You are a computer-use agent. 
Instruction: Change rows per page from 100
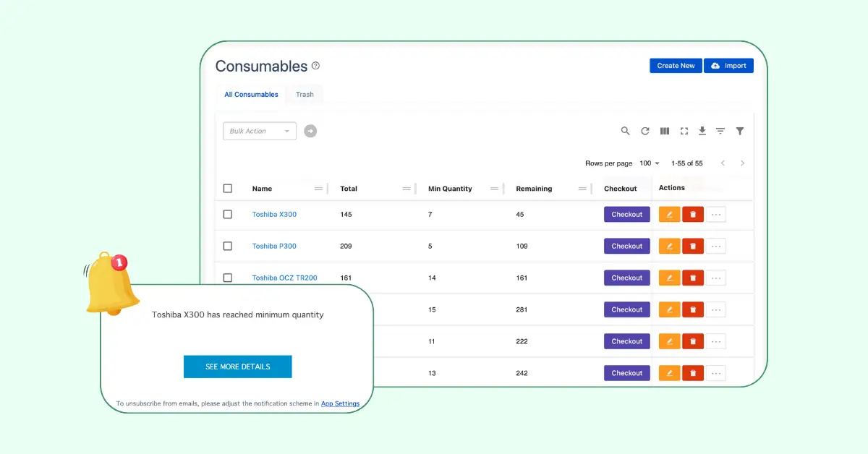(x=650, y=163)
